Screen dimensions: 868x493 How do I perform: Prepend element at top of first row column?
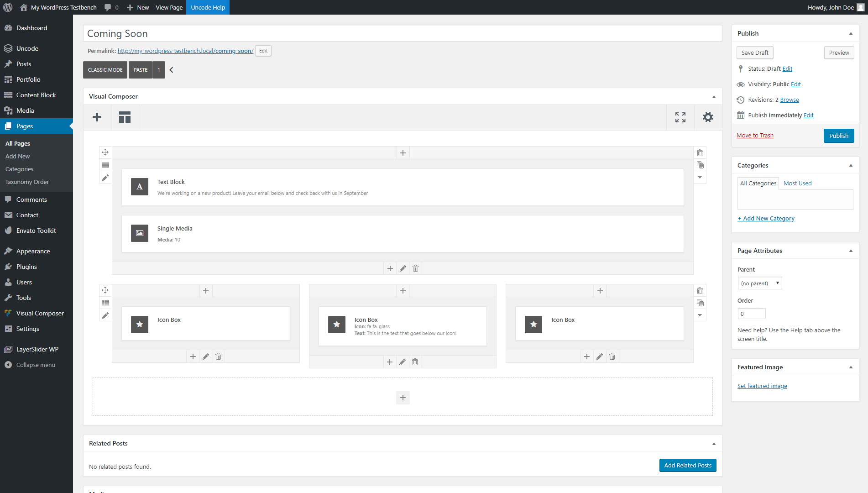(x=403, y=153)
